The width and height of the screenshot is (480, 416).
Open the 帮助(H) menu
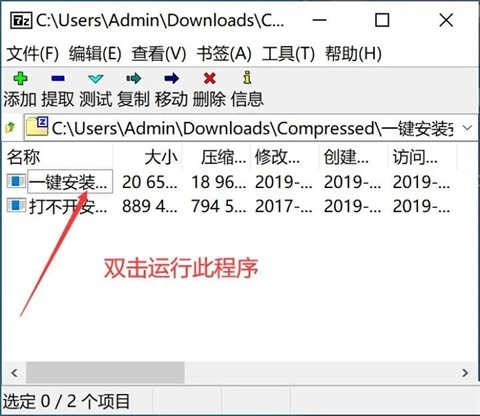coord(353,54)
